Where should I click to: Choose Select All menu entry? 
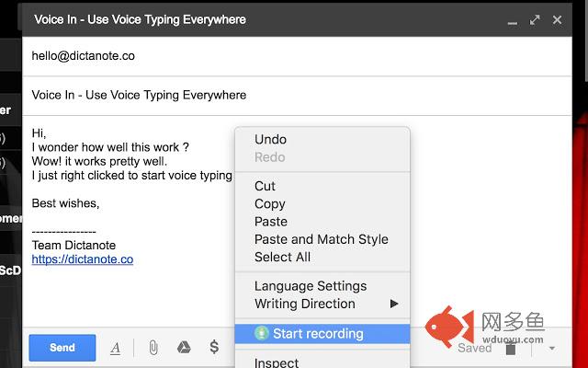(282, 257)
